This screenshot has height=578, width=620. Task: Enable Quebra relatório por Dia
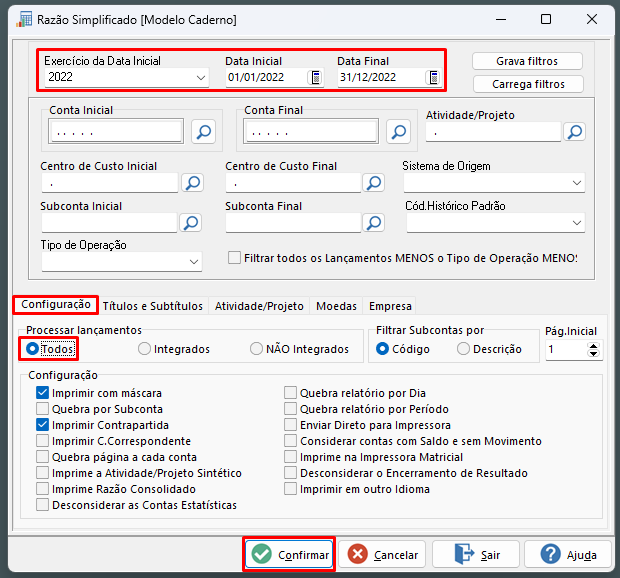[290, 393]
